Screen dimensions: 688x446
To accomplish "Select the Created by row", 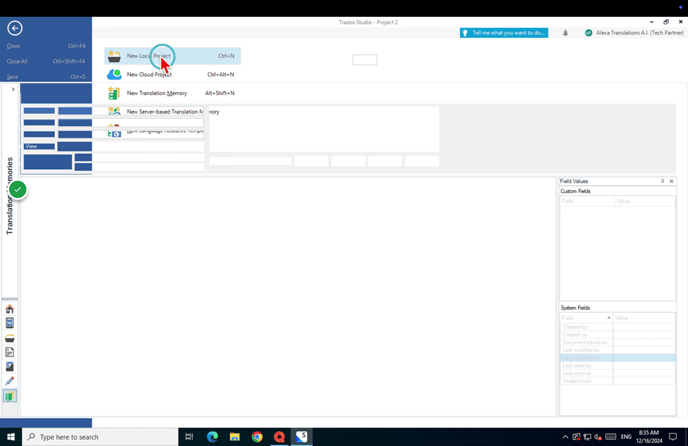I will click(618, 327).
